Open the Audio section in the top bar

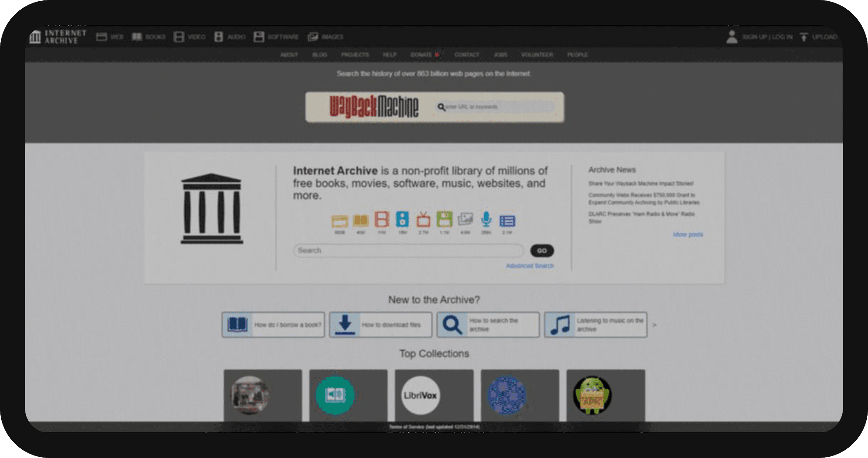tap(229, 37)
